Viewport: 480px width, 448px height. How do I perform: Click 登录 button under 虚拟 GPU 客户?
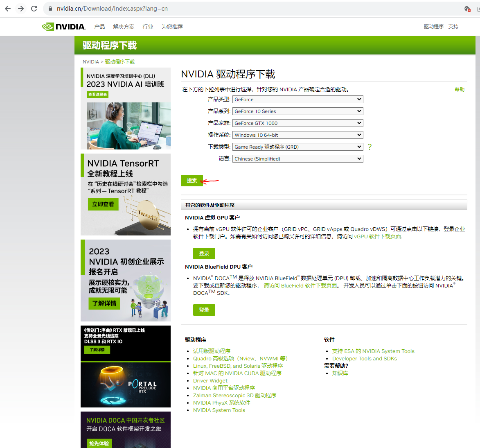(204, 253)
